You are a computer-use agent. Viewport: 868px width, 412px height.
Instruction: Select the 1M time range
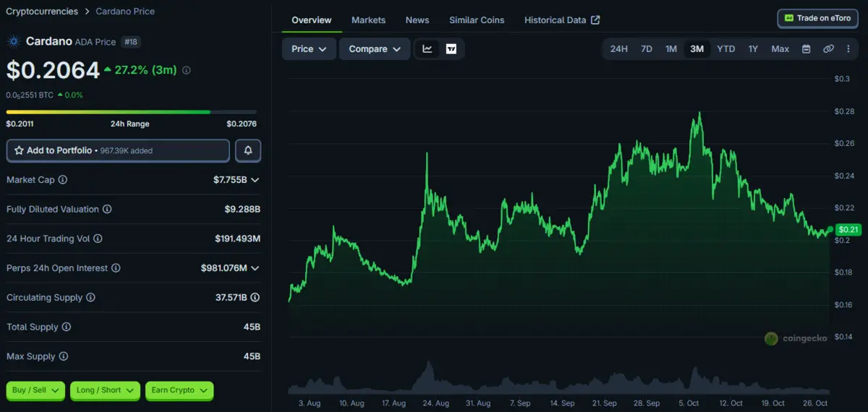point(671,49)
